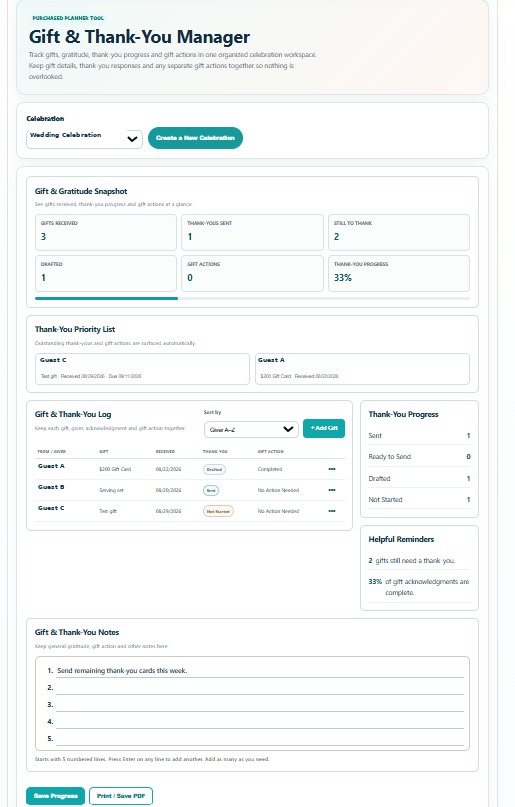
Task: Click the Not Started badge for Guest C
Action: point(218,512)
